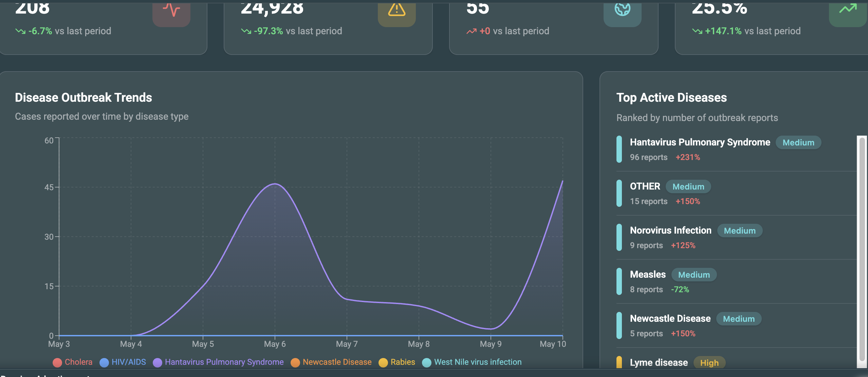This screenshot has width=868, height=377.
Task: Click the Top Active Diseases list scrollbar
Action: coord(862,251)
